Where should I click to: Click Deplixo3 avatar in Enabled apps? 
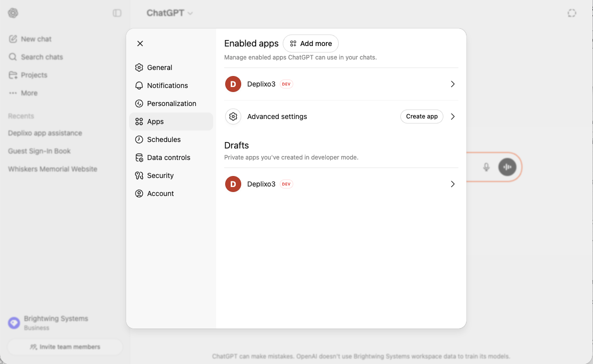click(x=233, y=84)
